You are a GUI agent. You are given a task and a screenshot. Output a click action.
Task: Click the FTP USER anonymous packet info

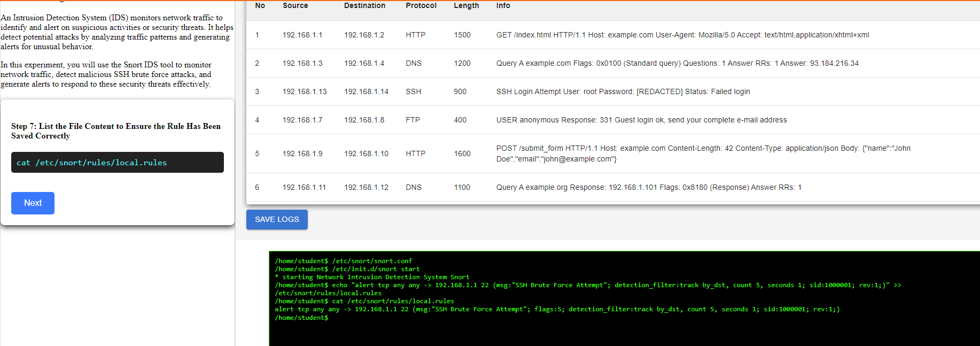click(x=641, y=120)
